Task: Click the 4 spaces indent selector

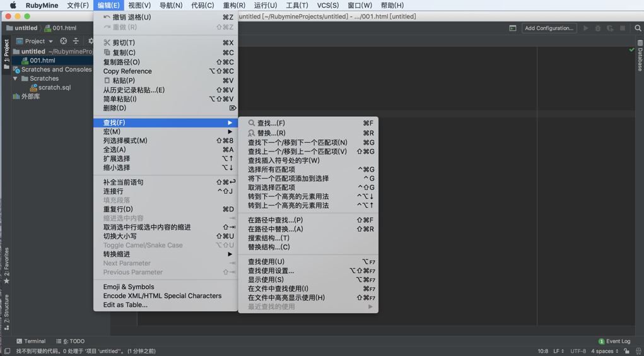Action: coord(604,351)
